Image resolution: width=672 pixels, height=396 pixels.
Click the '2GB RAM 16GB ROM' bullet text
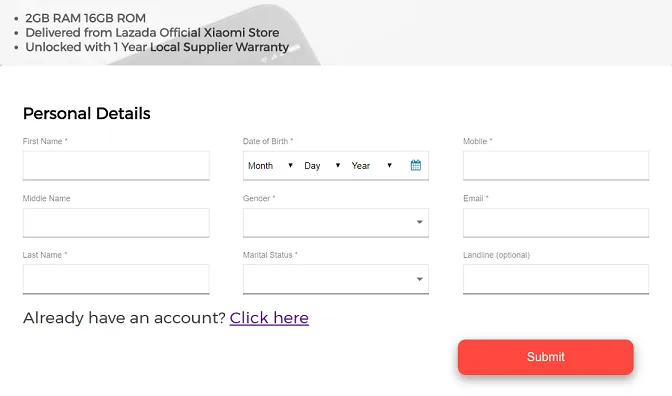(85, 18)
